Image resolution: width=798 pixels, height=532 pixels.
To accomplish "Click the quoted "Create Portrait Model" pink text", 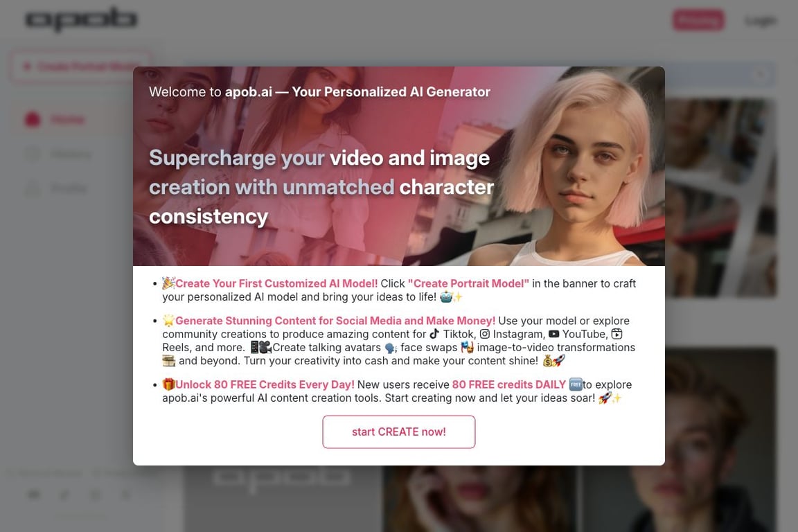I will 468,283.
